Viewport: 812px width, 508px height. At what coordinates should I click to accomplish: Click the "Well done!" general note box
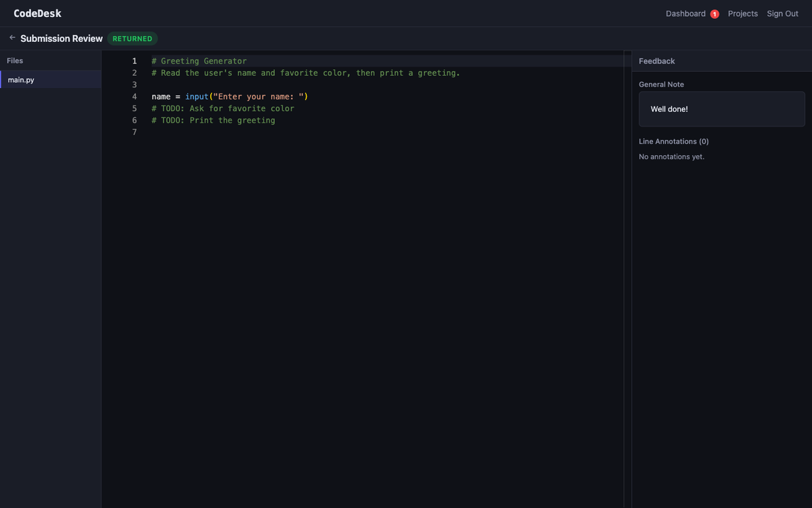click(721, 109)
